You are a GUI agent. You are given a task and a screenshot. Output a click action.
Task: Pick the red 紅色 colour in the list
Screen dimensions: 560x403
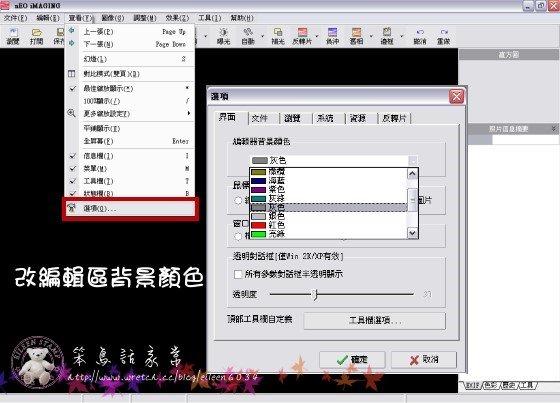pyautogui.click(x=329, y=225)
